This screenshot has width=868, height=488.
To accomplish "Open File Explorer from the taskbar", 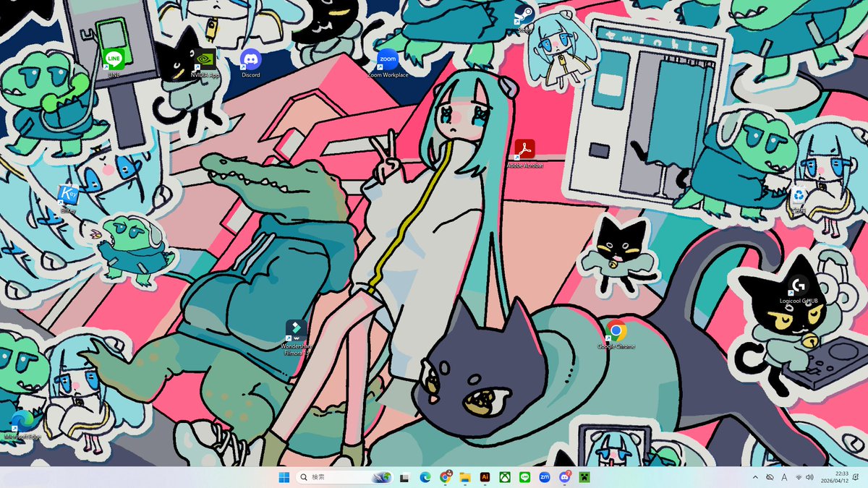I will [x=465, y=477].
